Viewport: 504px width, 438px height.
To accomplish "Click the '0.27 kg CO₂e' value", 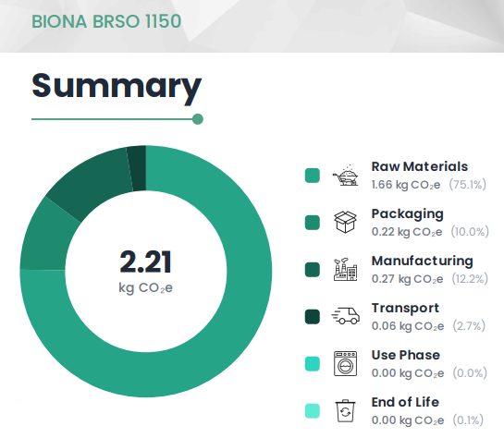I will (x=407, y=279).
